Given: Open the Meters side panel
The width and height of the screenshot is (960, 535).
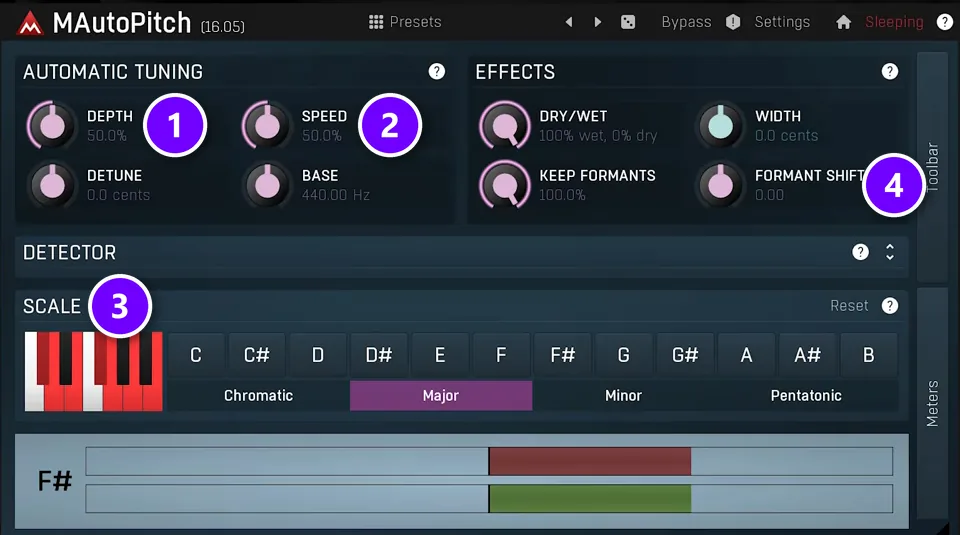Looking at the screenshot, I should click(932, 403).
